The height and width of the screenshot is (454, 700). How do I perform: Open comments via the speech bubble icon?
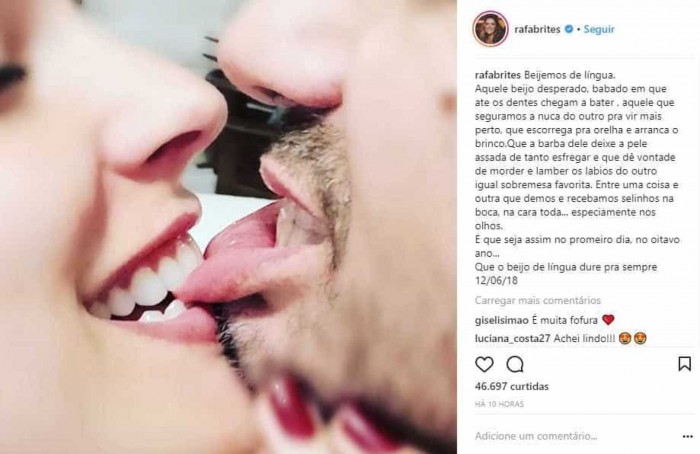(x=515, y=364)
